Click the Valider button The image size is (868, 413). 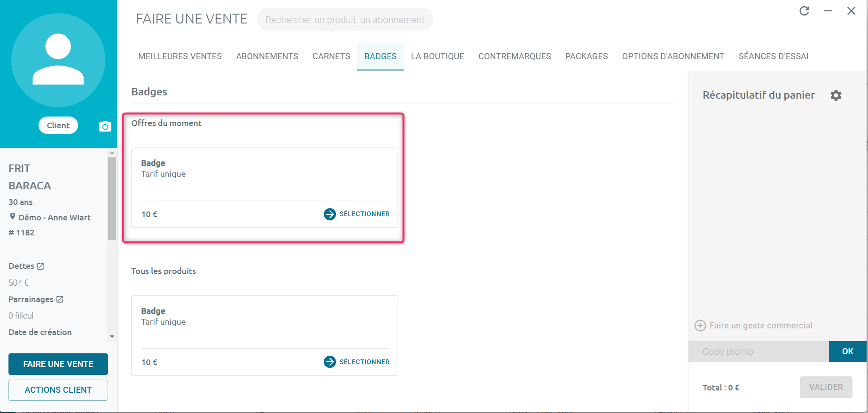(826, 387)
